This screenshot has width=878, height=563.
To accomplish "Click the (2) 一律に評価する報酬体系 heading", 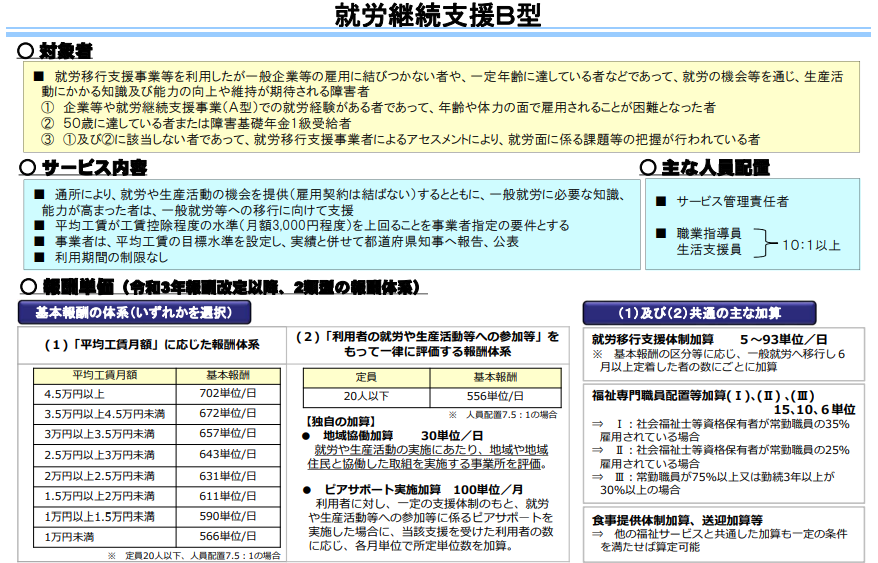I will (x=427, y=344).
